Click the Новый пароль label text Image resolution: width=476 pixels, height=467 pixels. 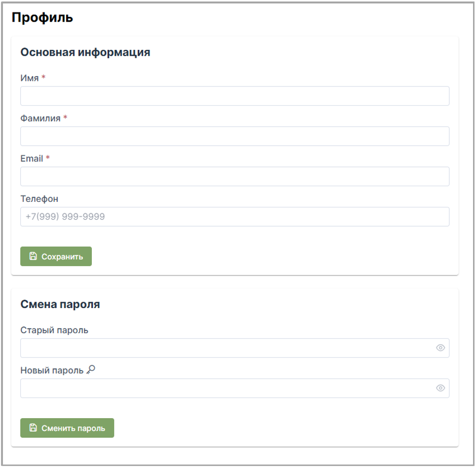(x=52, y=370)
